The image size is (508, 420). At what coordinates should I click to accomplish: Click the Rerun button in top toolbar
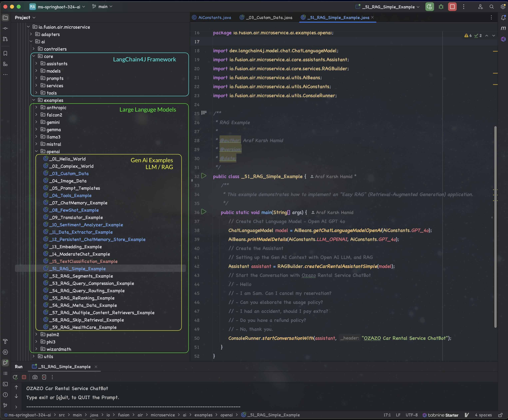(x=429, y=7)
